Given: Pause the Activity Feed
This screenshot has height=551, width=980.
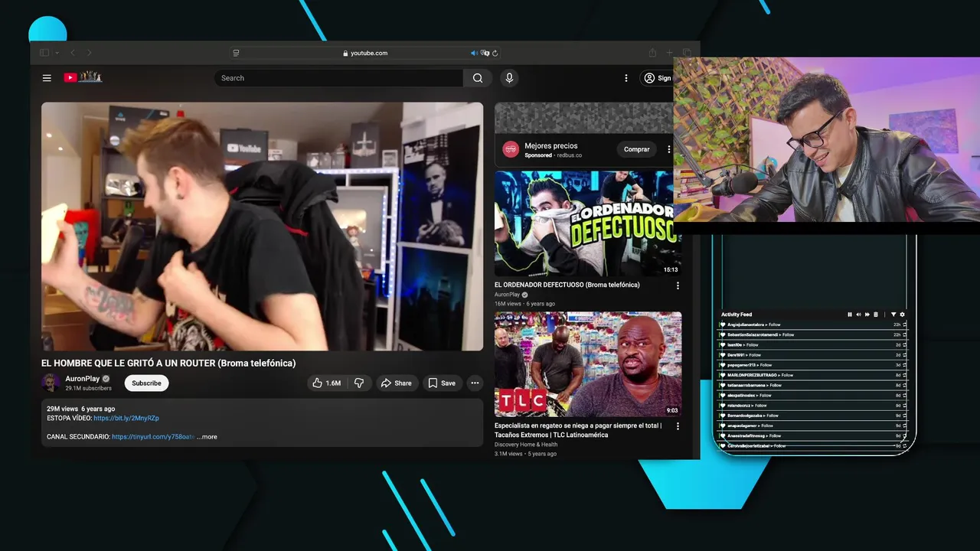Looking at the screenshot, I should coord(850,315).
